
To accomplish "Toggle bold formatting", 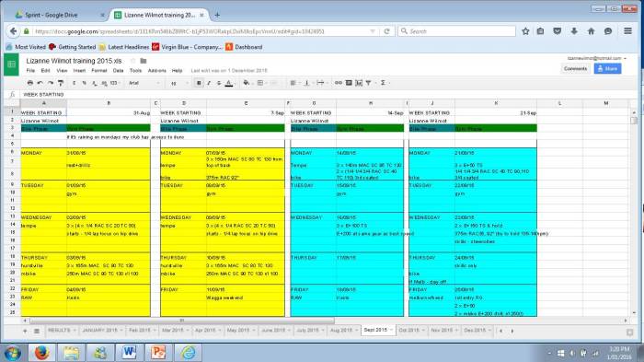I will point(199,83).
